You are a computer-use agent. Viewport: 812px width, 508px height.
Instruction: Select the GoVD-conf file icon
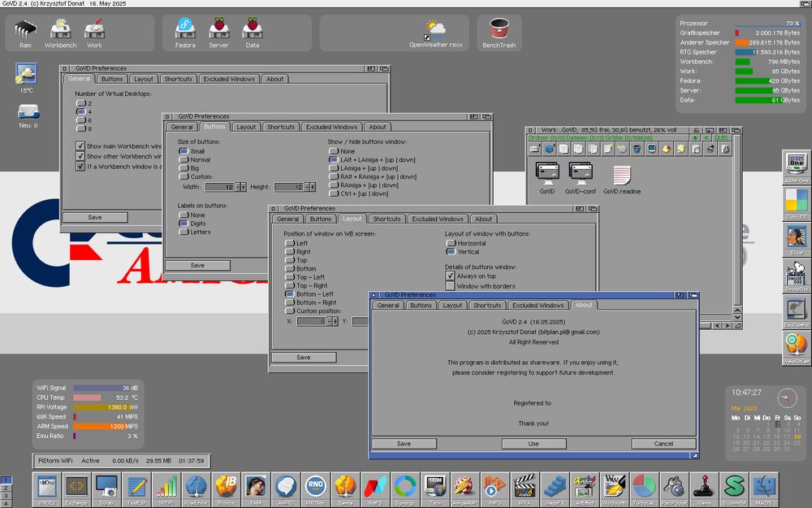(x=580, y=174)
